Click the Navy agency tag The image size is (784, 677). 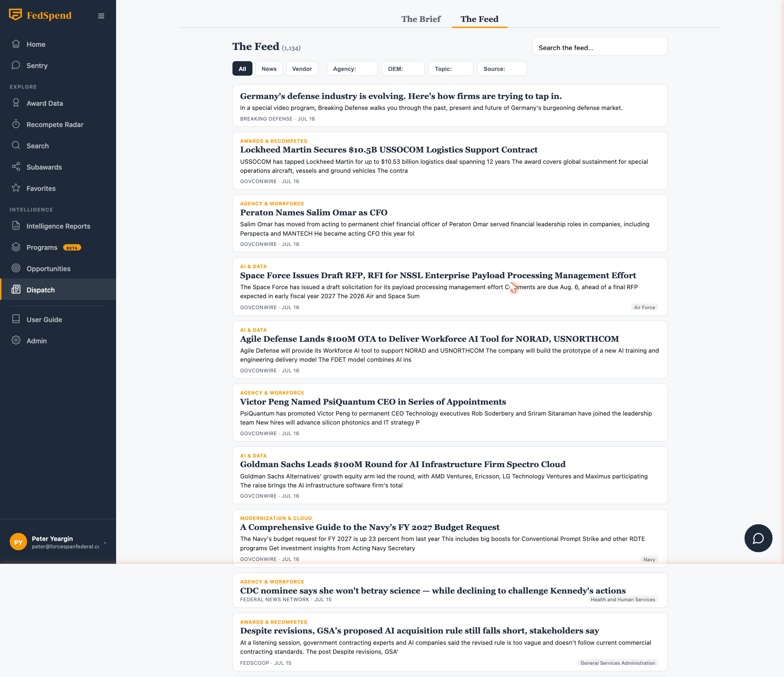(x=649, y=559)
